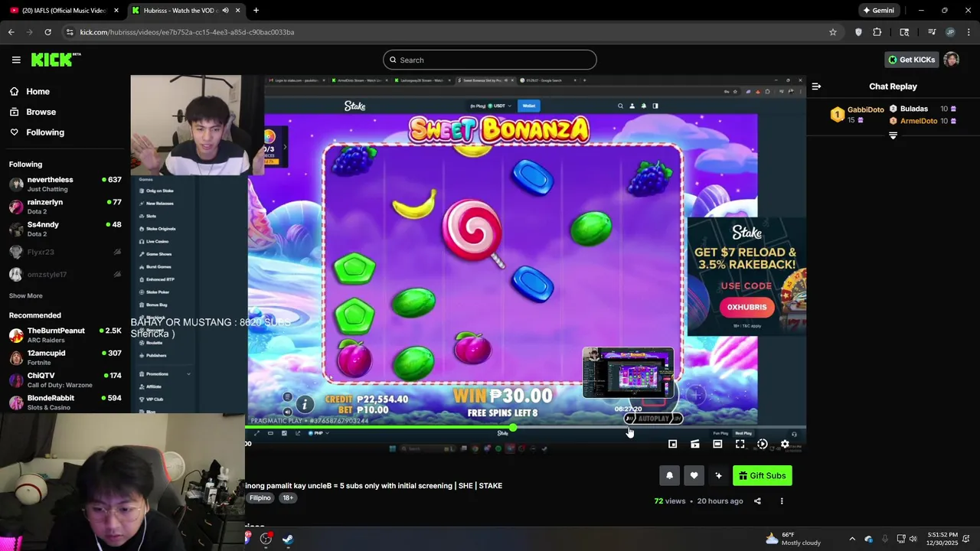Expand the gift leaderboard arrow
This screenshot has width=980, height=551.
[x=893, y=135]
